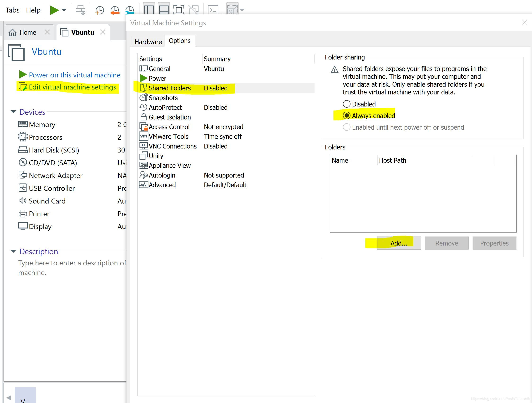Click the manage snapshots toolbar icon
Viewport: 532px width, 403px height.
(130, 10)
